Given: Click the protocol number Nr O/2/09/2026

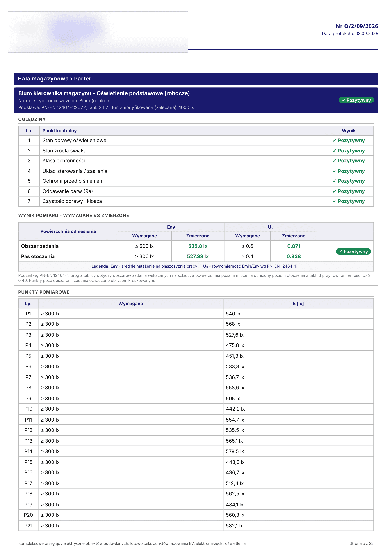Looking at the screenshot, I should tap(356, 26).
